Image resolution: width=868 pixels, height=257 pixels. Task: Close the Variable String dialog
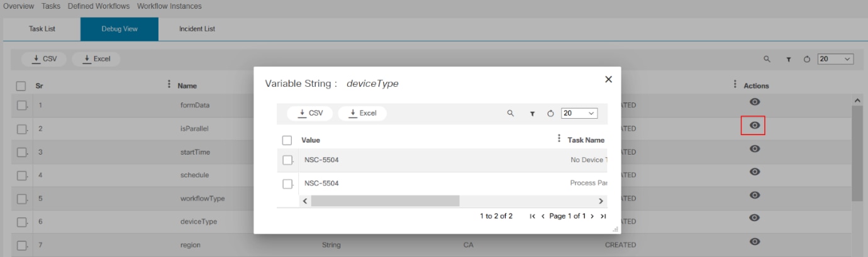pyautogui.click(x=608, y=79)
